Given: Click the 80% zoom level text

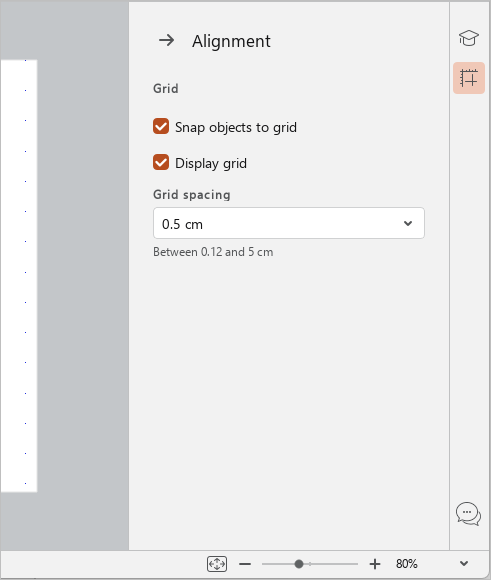Looking at the screenshot, I should (407, 564).
